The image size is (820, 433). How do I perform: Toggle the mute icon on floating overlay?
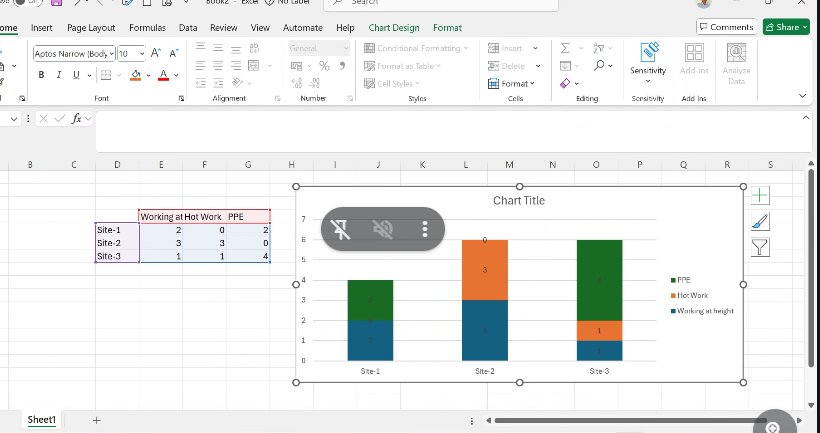click(381, 229)
